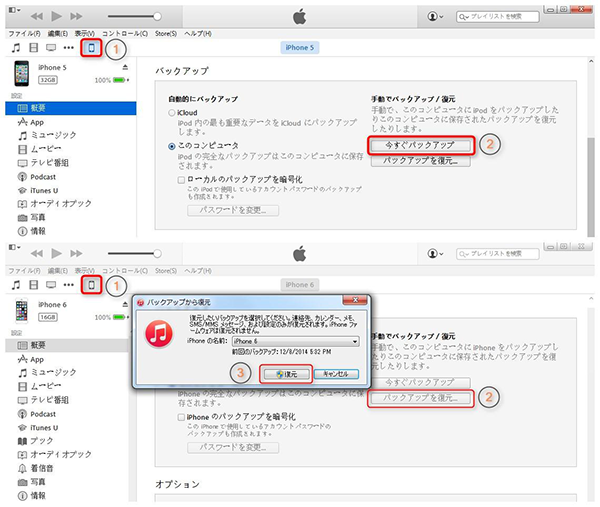Open the iPhone の名前 dropdown in the restore dialog
Screen dimensions: 600x507
[305, 341]
